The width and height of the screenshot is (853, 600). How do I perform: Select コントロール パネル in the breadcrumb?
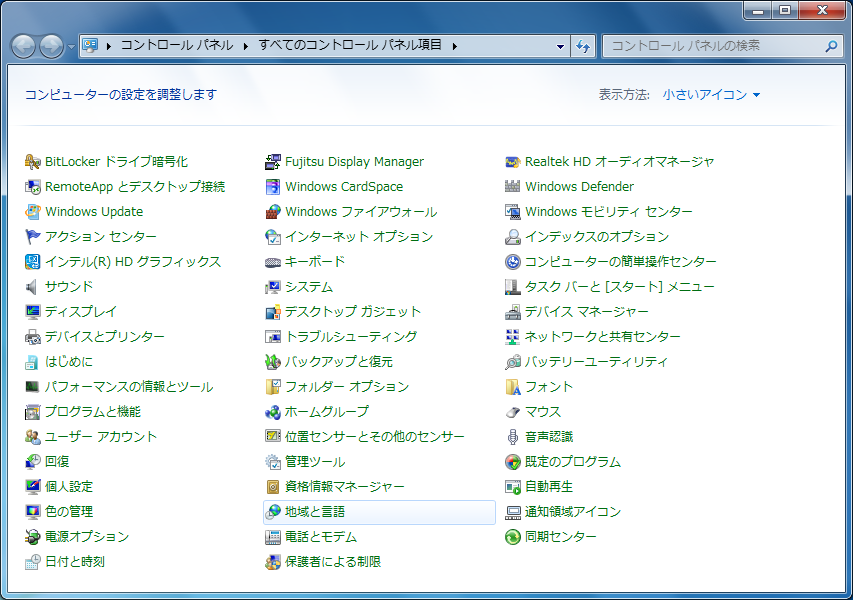pos(176,45)
